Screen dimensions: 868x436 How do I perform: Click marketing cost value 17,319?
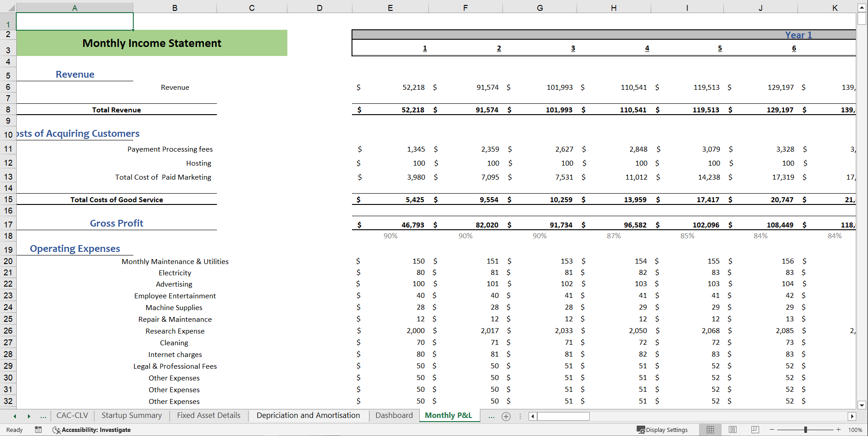pyautogui.click(x=783, y=177)
